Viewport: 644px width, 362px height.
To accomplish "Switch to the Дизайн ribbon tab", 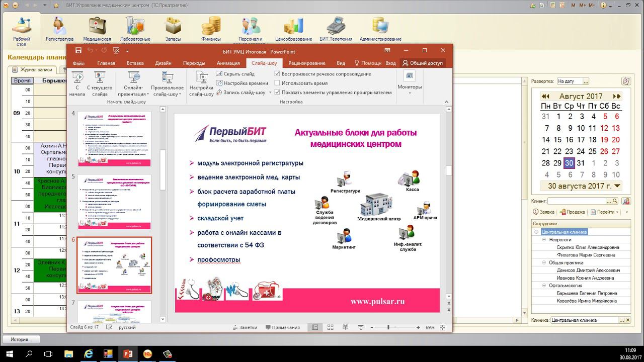I will (163, 63).
